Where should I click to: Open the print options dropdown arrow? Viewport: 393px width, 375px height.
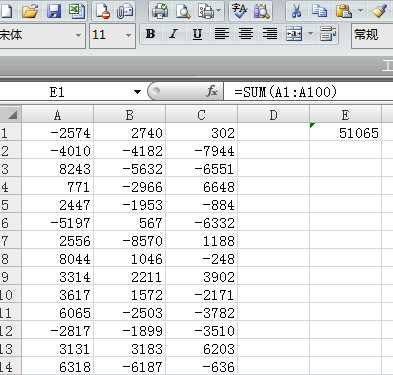(x=219, y=10)
